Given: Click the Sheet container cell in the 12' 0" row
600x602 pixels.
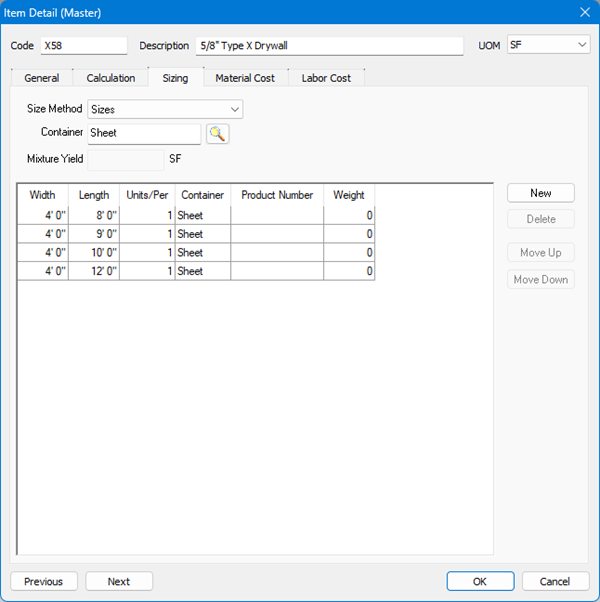Looking at the screenshot, I should (x=203, y=271).
